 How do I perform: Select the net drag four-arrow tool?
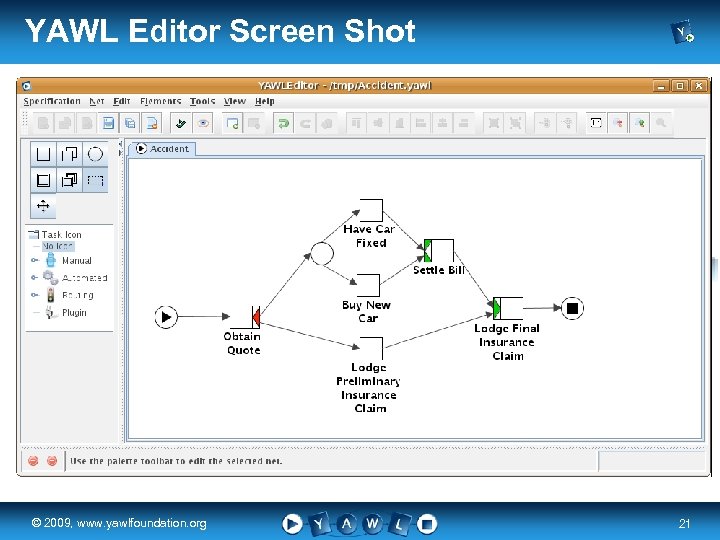tap(43, 206)
